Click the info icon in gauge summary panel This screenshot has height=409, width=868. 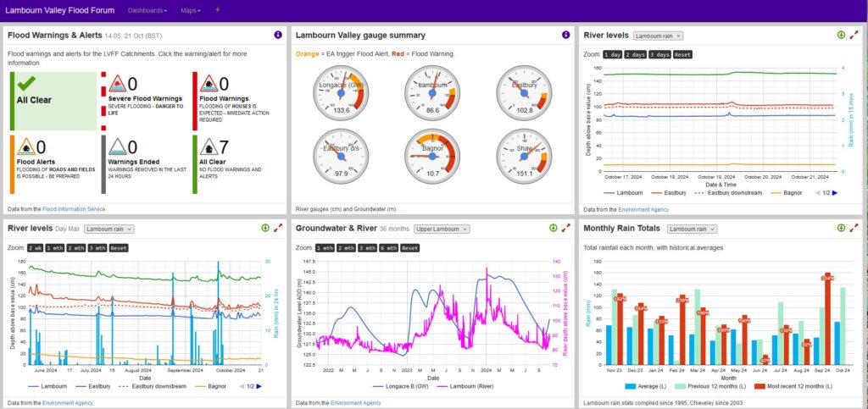pyautogui.click(x=565, y=35)
